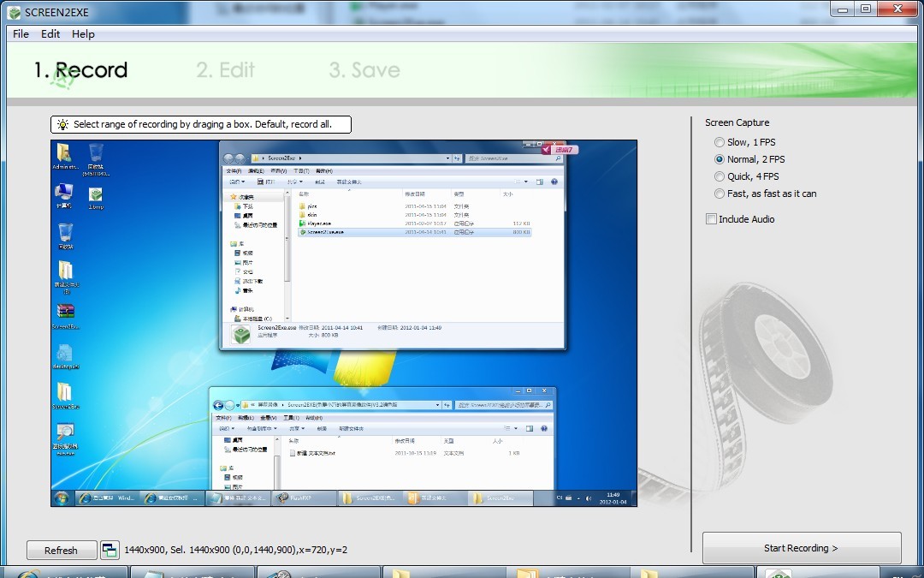
Task: Click the SCREEN2EXE title bar app icon
Action: click(x=13, y=12)
